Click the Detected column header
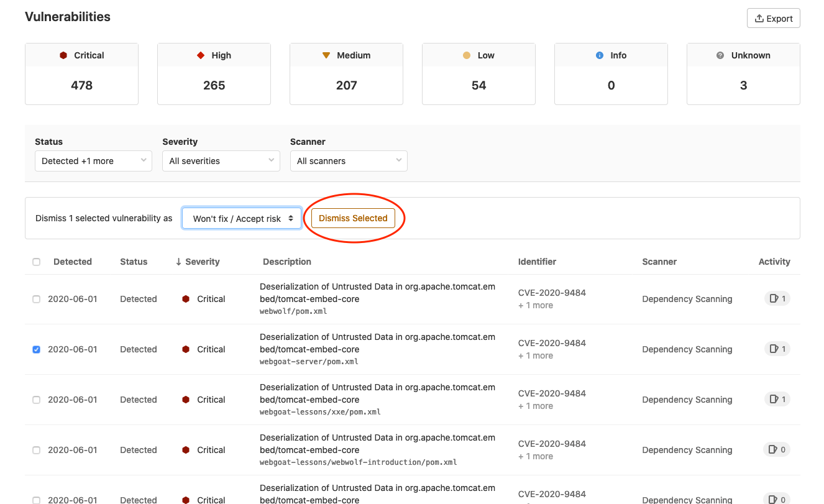The width and height of the screenshot is (824, 504). (73, 262)
